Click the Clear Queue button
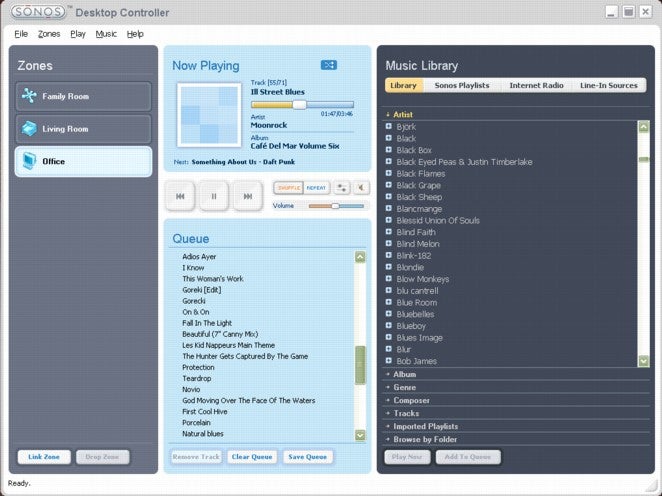The height and width of the screenshot is (496, 662). pos(252,457)
